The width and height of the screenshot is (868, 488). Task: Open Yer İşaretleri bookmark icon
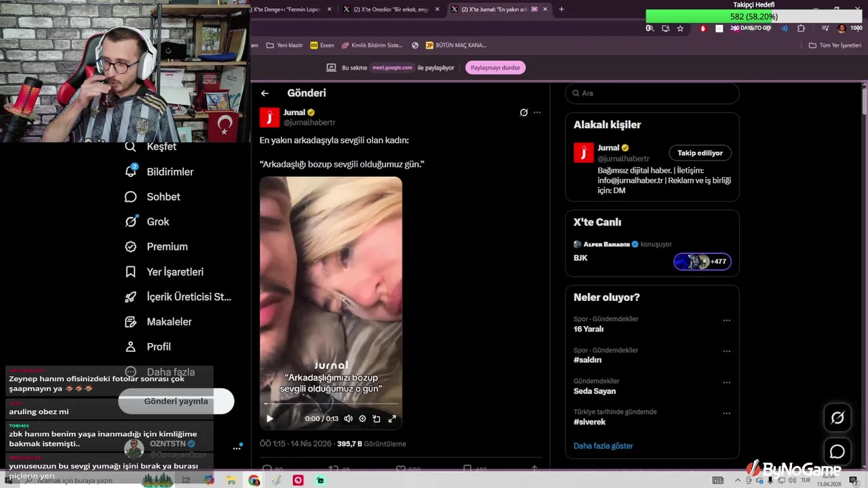(131, 272)
